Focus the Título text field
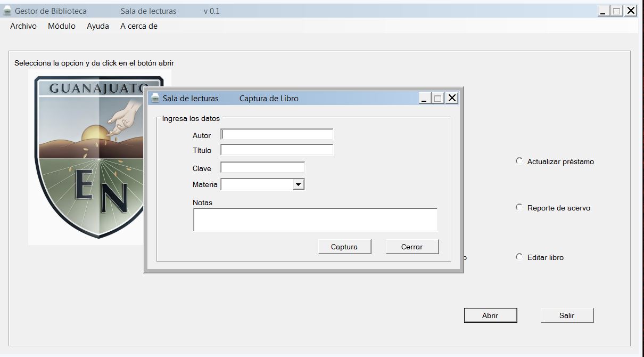 tap(277, 150)
